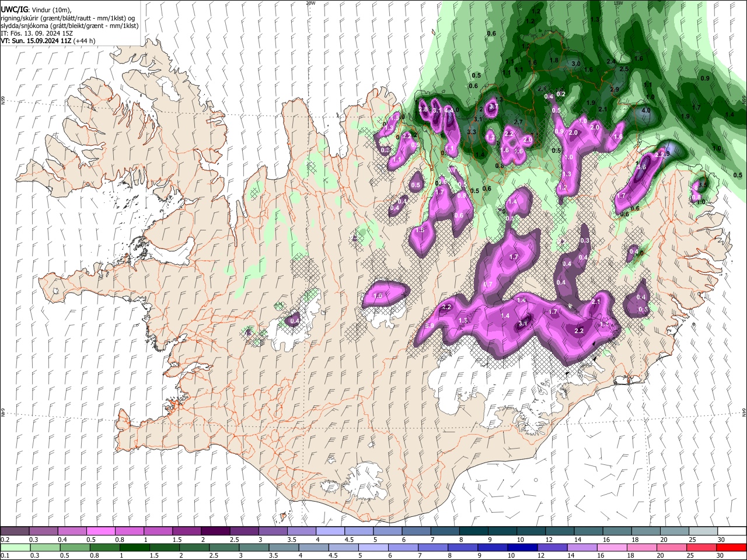Click the 'UWC/IG' title text
747x560 pixels.
(14, 9)
